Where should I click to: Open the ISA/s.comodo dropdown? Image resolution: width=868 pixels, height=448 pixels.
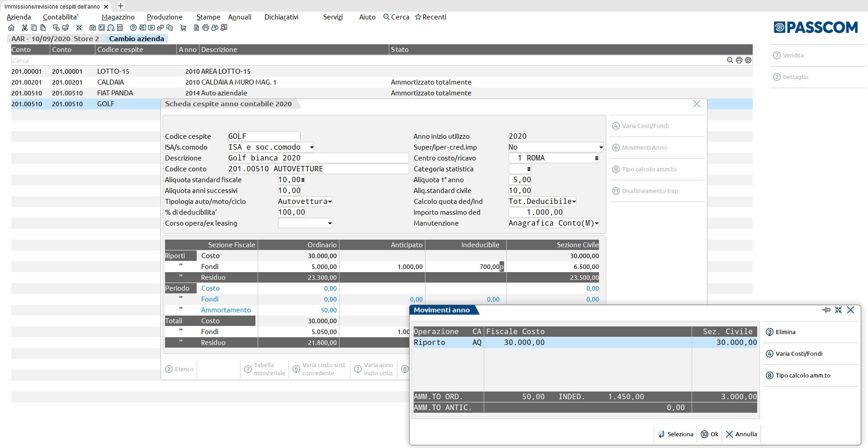point(312,147)
